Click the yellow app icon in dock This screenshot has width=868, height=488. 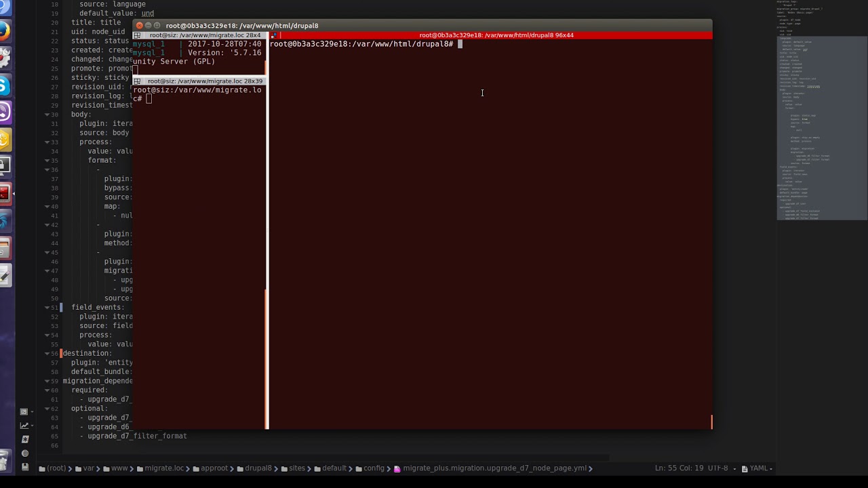[4, 140]
